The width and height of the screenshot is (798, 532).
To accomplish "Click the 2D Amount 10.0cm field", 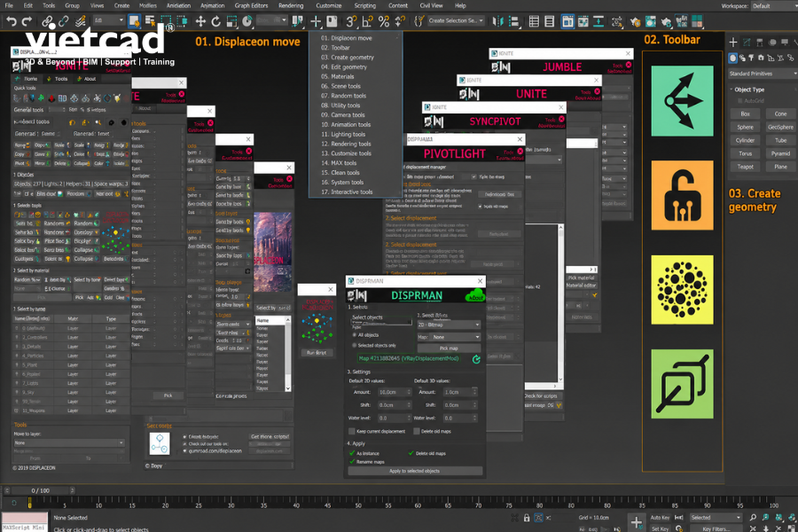I will (x=391, y=392).
